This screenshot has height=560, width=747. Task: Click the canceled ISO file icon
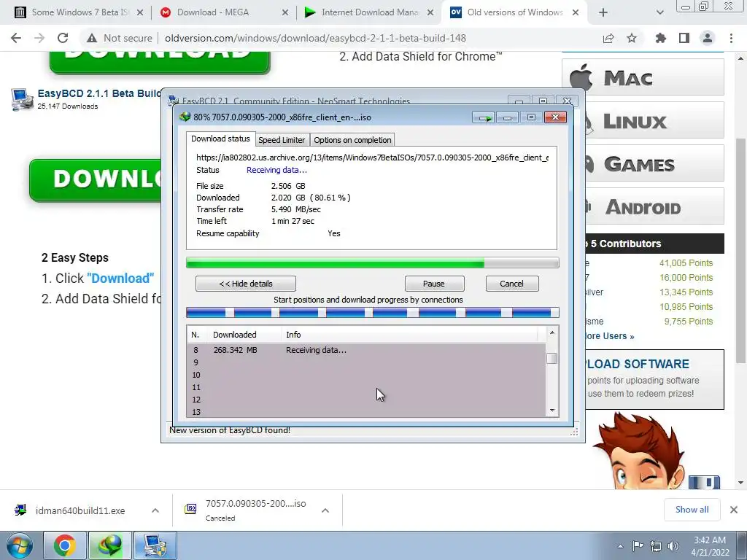(190, 509)
